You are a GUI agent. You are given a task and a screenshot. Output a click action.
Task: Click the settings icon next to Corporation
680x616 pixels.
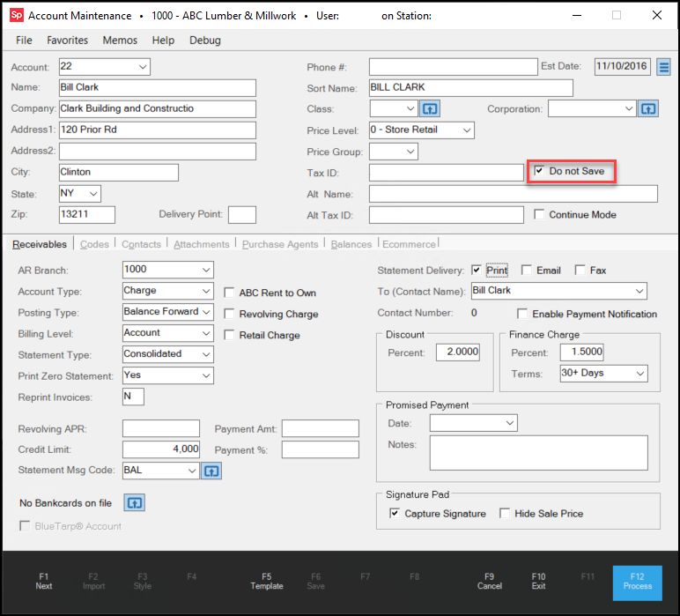(648, 109)
